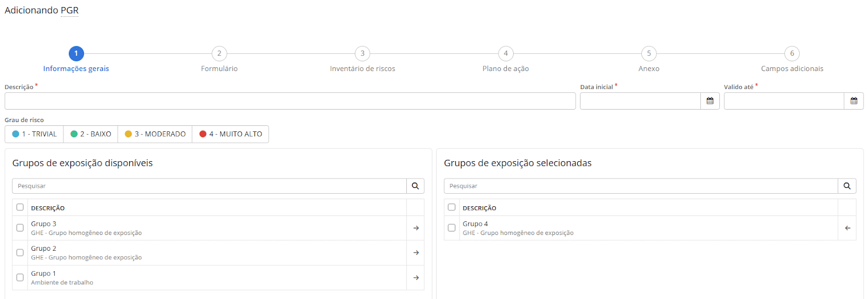Check the Grupo 2 checkbox

coord(20,252)
